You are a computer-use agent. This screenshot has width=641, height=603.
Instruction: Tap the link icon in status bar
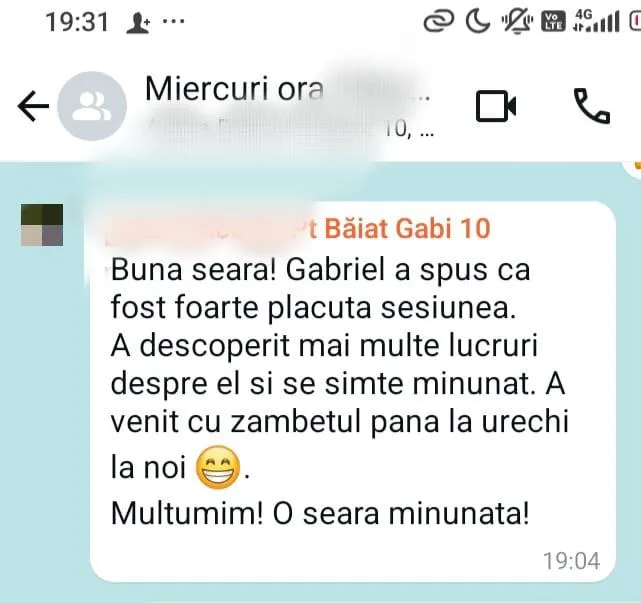[439, 21]
